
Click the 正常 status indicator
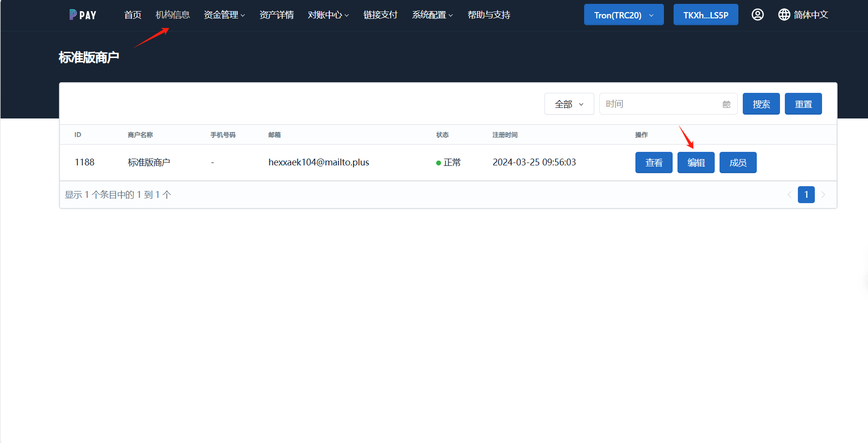tap(448, 162)
